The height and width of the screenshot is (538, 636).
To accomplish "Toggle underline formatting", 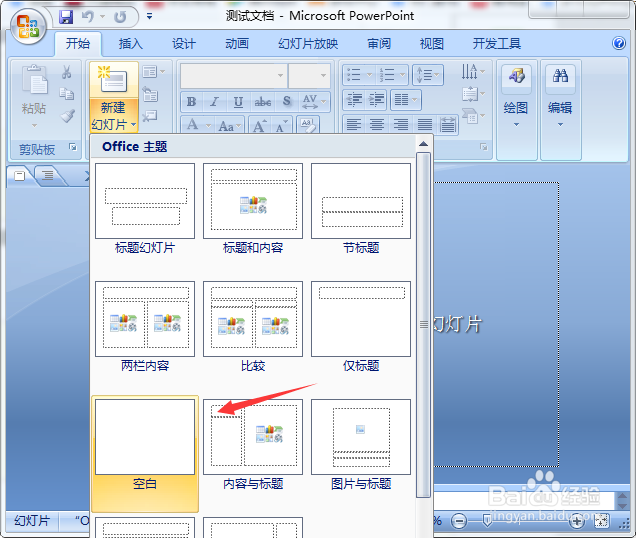I will [238, 101].
